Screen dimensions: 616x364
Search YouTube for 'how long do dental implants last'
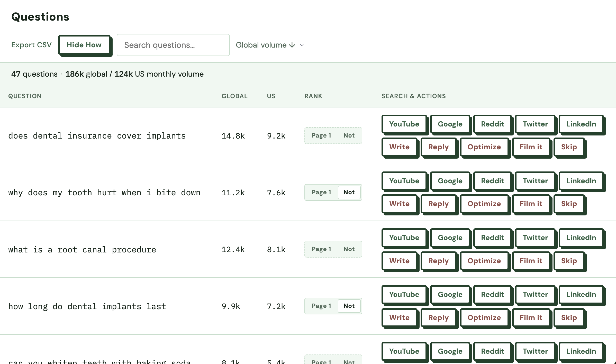tap(404, 294)
